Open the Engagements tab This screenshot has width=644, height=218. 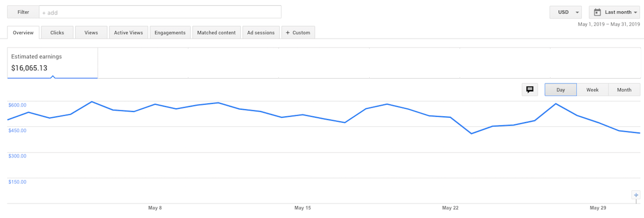coord(170,33)
